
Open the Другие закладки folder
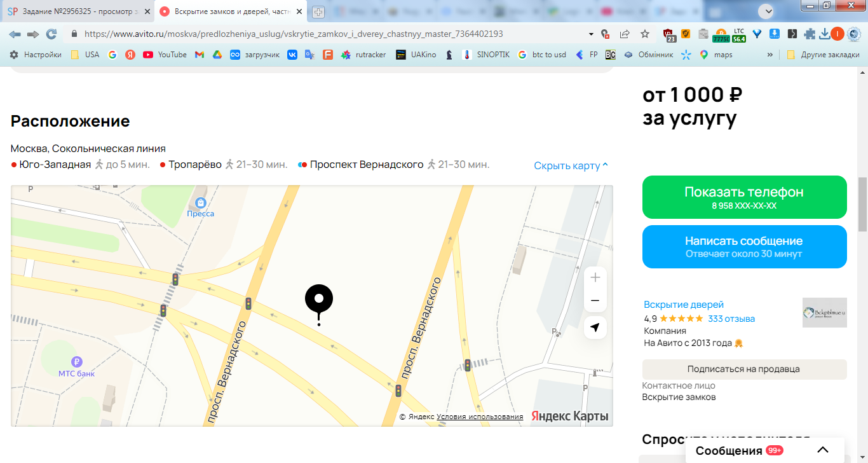click(x=824, y=55)
